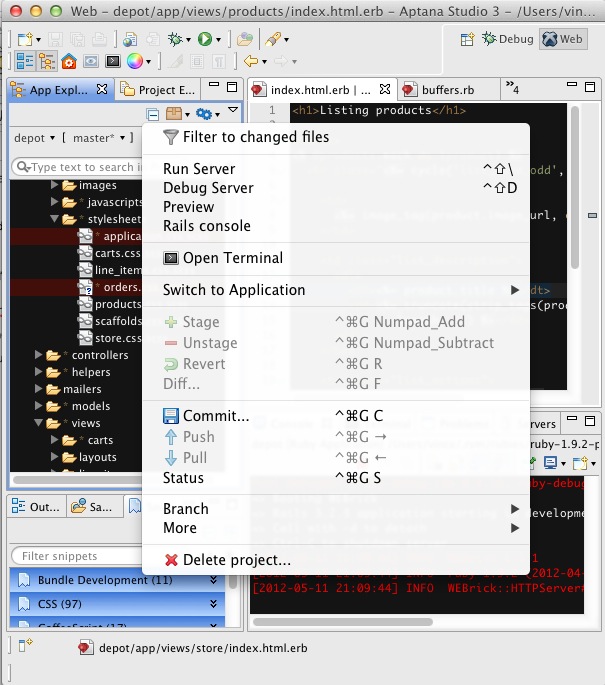This screenshot has width=605, height=685.
Task: Click the open file folder toolbar icon
Action: (245, 39)
